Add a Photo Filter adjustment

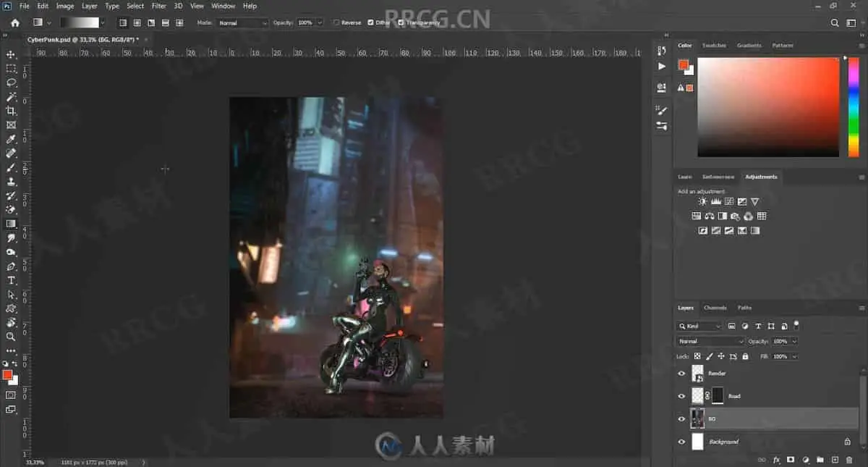pos(736,216)
